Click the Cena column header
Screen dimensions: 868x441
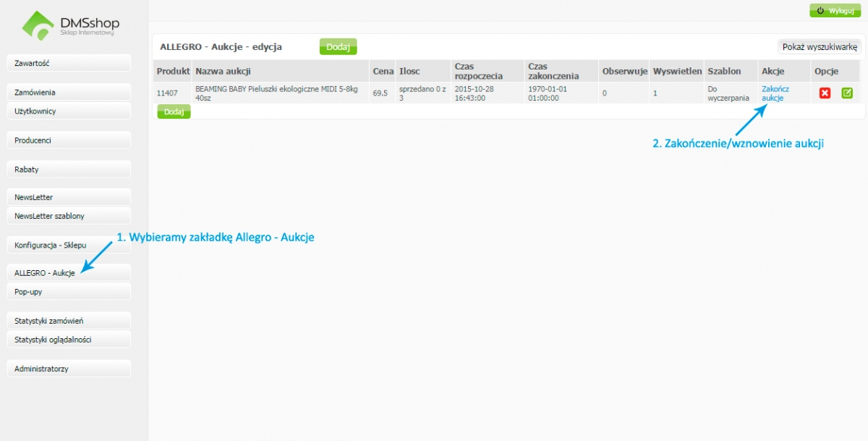(x=383, y=72)
